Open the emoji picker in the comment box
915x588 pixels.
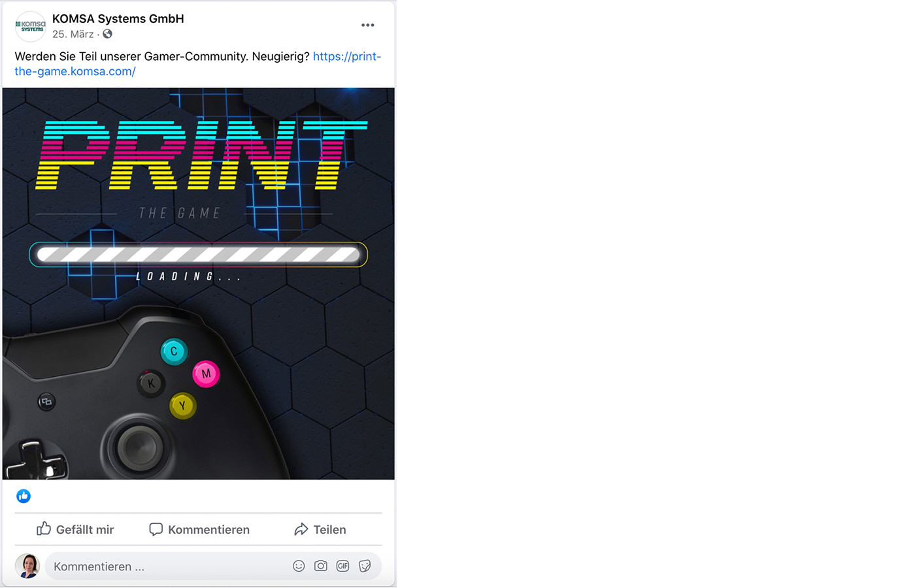click(299, 566)
